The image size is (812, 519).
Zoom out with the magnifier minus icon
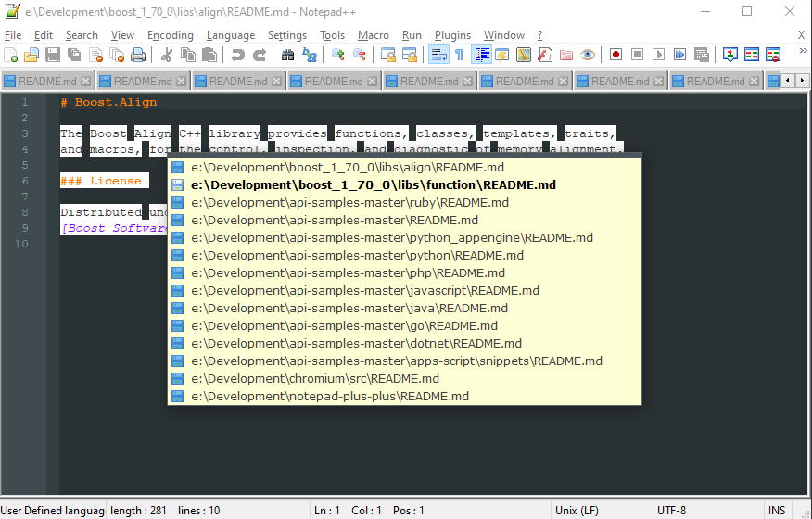[x=359, y=55]
